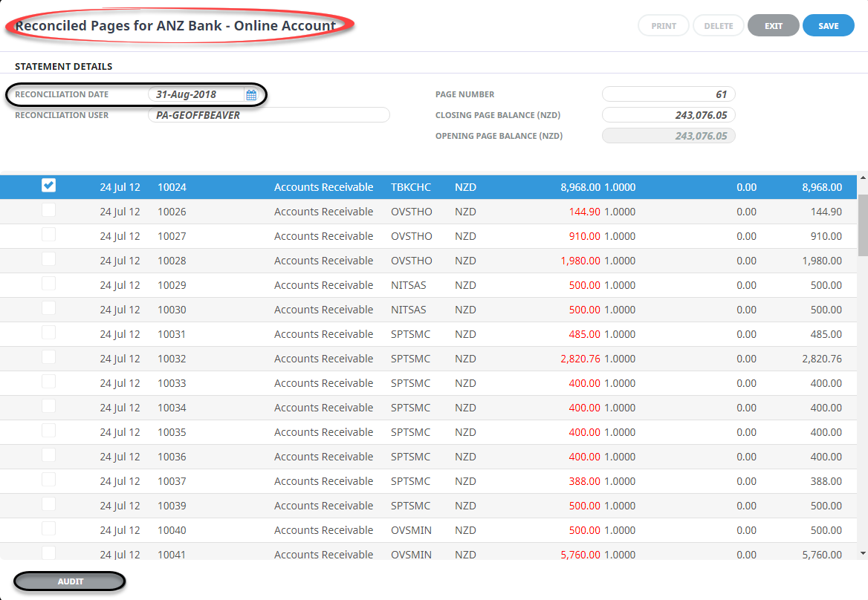Mark the checkbox for transaction 10032
This screenshot has width=868, height=600.
coord(49,357)
